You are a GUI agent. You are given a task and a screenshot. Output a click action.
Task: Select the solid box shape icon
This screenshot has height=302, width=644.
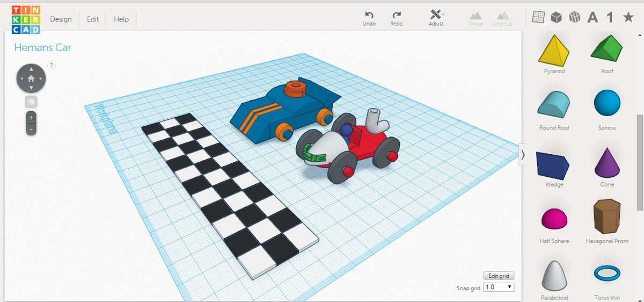(x=557, y=17)
